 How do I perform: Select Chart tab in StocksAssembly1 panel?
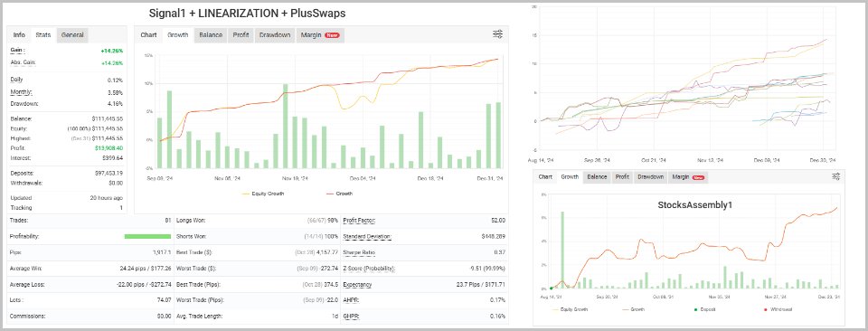(x=546, y=177)
